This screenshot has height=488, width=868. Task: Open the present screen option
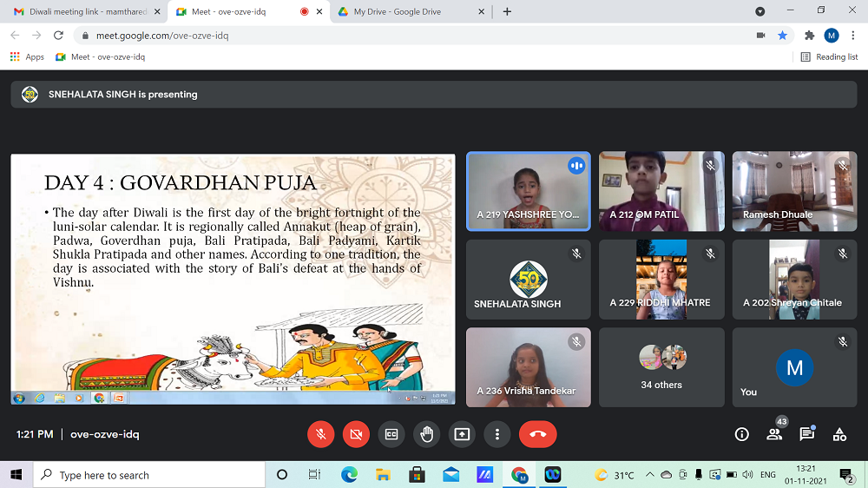[x=462, y=434]
